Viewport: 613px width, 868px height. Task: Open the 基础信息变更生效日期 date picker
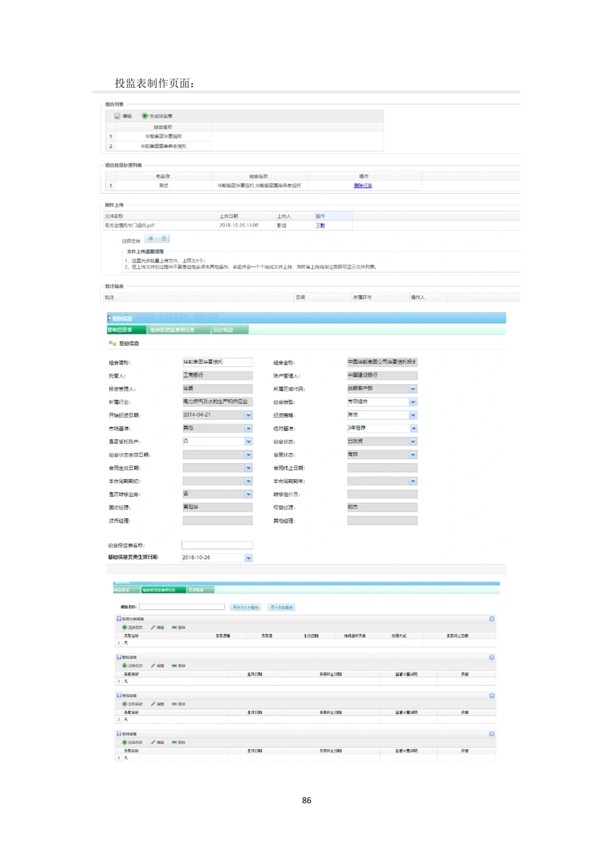[248, 558]
